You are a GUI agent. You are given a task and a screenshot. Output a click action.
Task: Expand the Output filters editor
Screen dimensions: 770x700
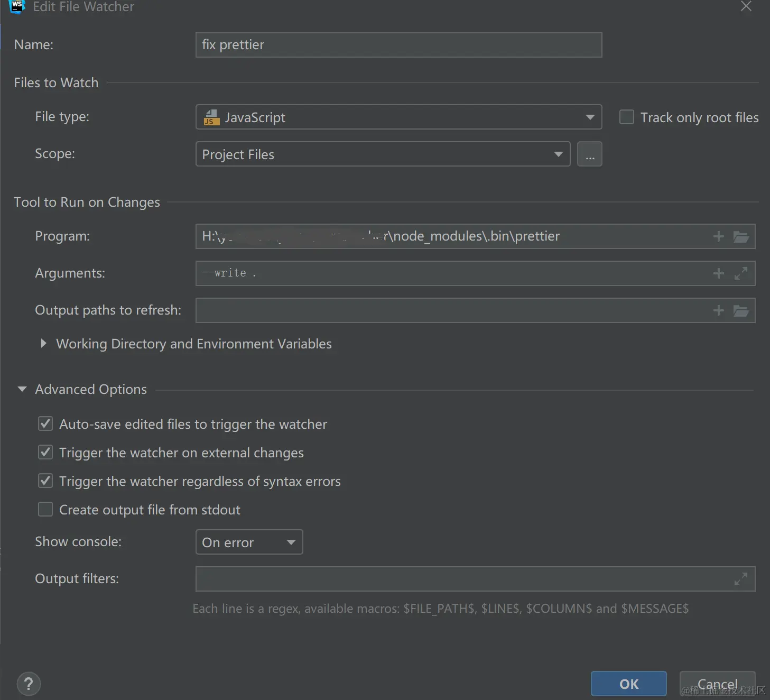click(x=741, y=579)
